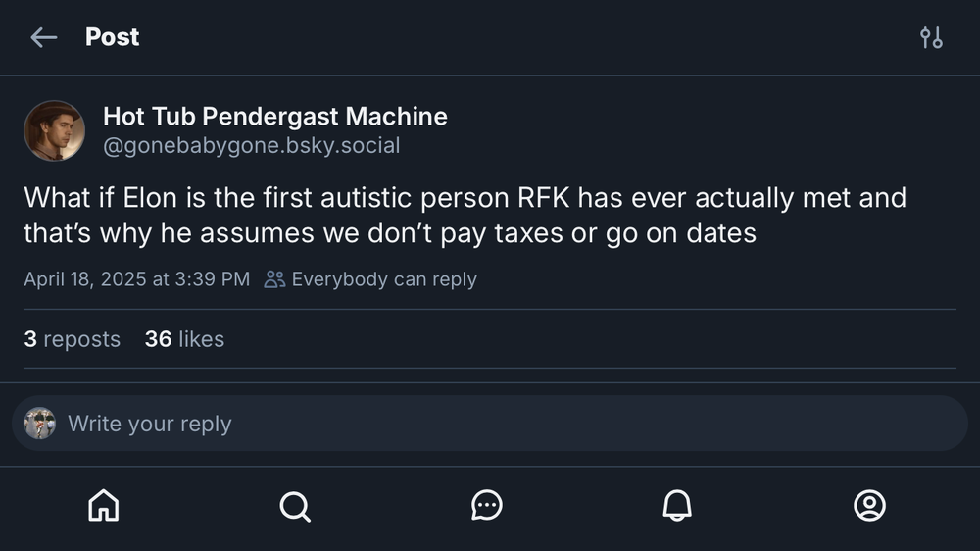Click the author's cowboy hat avatar
The height and width of the screenshot is (551, 980).
54,130
